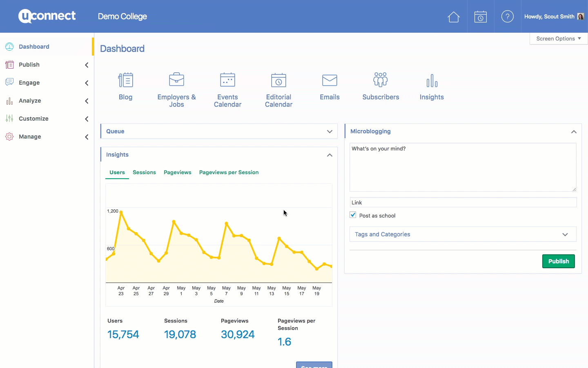This screenshot has width=588, height=368.
Task: Open the Screen Options dropdown
Action: point(558,38)
